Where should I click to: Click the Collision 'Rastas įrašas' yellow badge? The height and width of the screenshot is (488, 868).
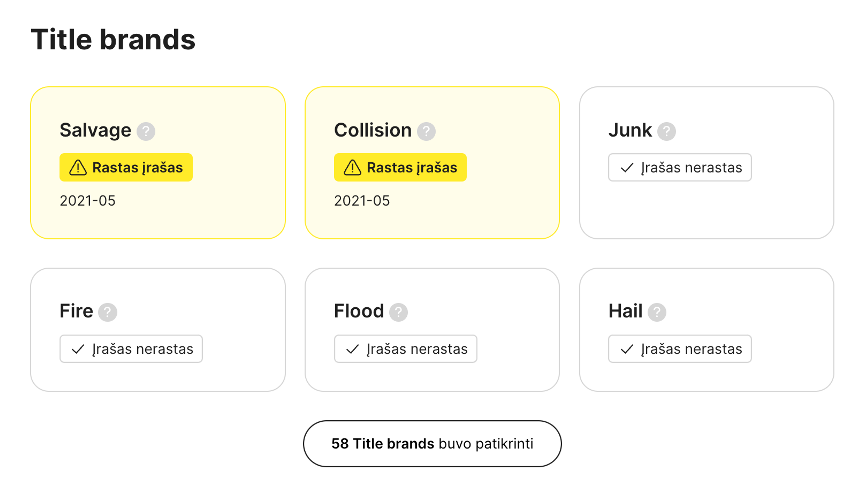pos(400,167)
